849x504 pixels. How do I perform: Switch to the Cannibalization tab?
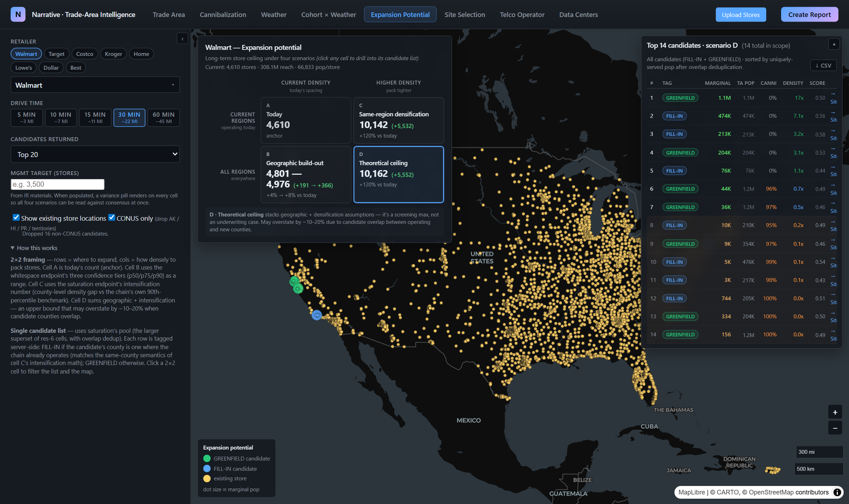[223, 15]
